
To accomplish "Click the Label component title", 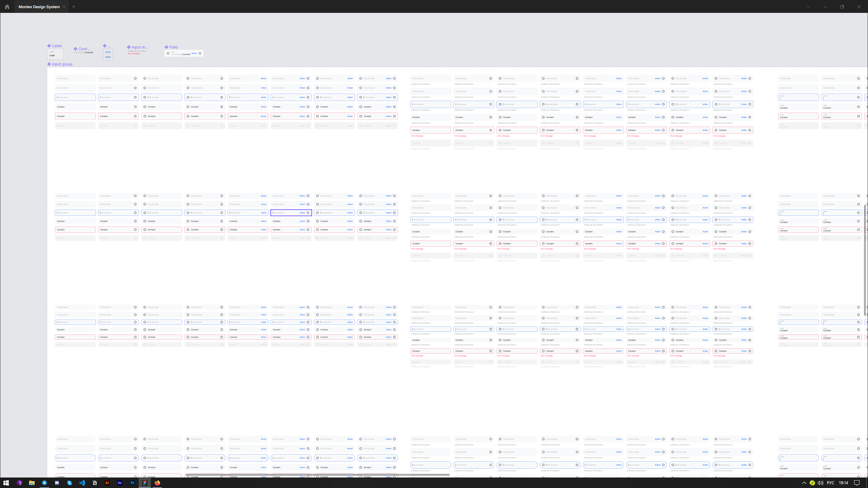I will 57,46.
